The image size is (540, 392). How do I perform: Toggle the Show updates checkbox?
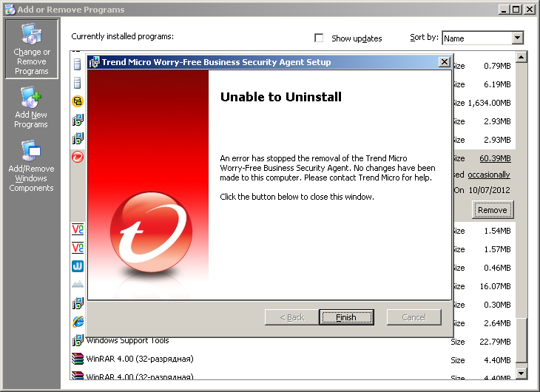[319, 38]
